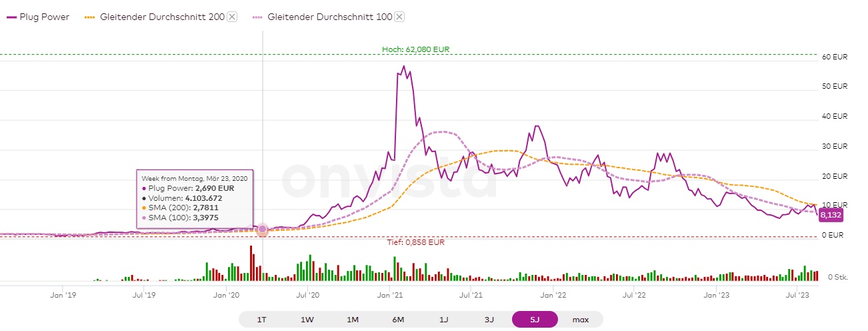Click the current price label 8,132

831,215
